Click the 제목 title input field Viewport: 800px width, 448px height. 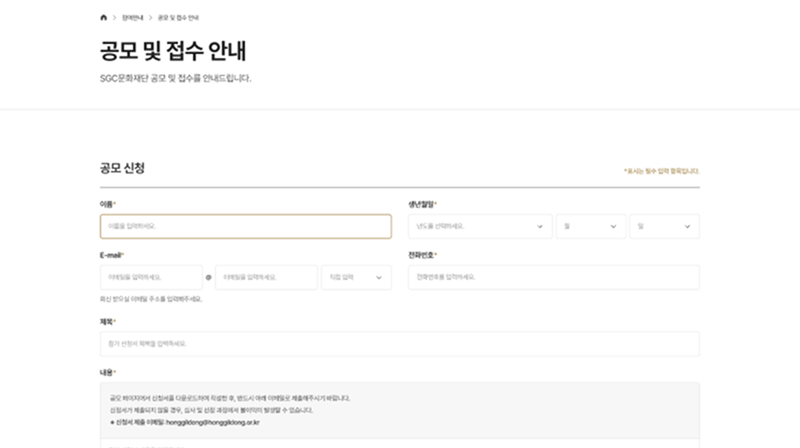399,344
